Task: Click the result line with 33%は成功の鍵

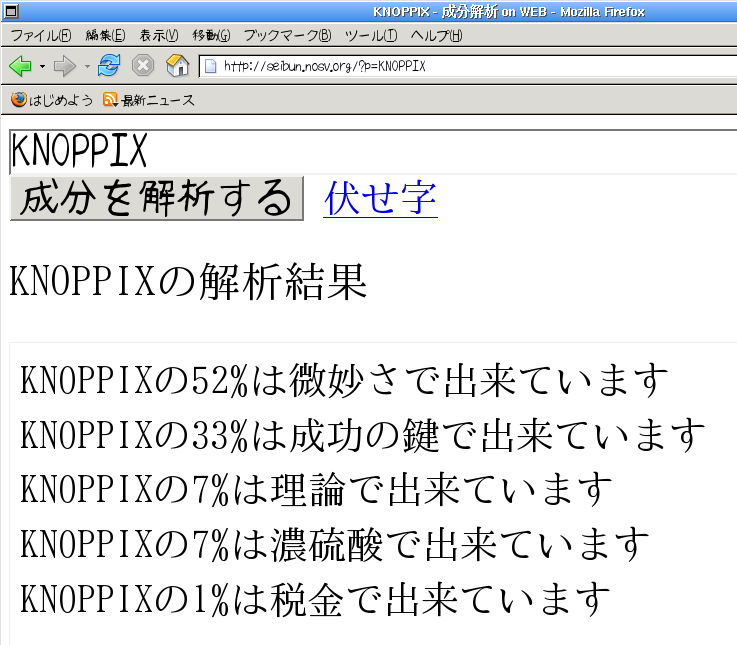Action: (362, 435)
